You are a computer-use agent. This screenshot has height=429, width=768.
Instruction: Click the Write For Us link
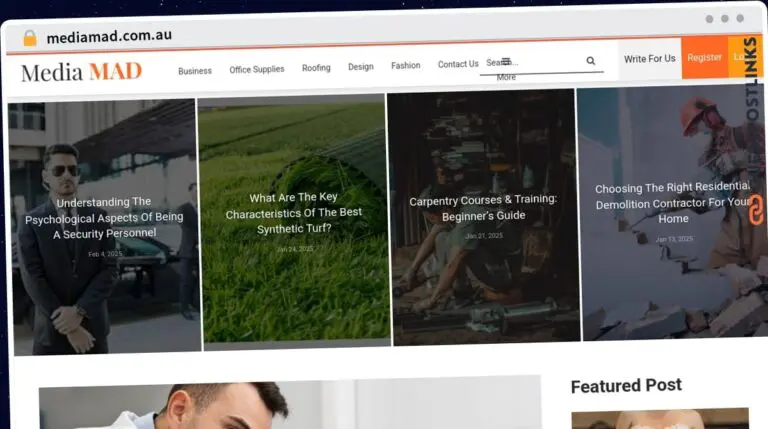tap(649, 59)
